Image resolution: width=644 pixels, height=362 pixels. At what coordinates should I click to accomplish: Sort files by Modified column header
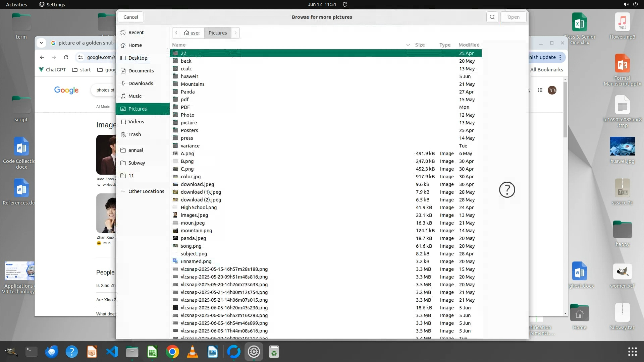[469, 45]
